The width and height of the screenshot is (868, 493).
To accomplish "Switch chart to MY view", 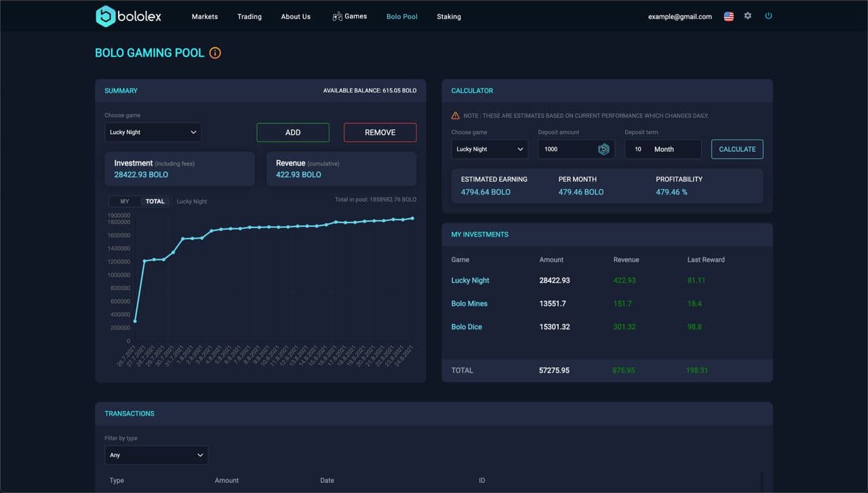I will (125, 201).
